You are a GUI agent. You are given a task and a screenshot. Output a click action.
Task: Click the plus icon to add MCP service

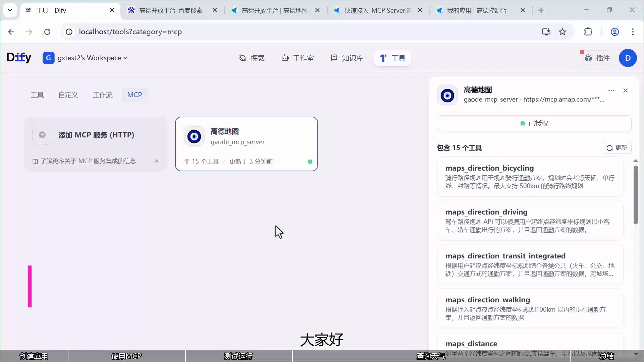click(x=42, y=135)
